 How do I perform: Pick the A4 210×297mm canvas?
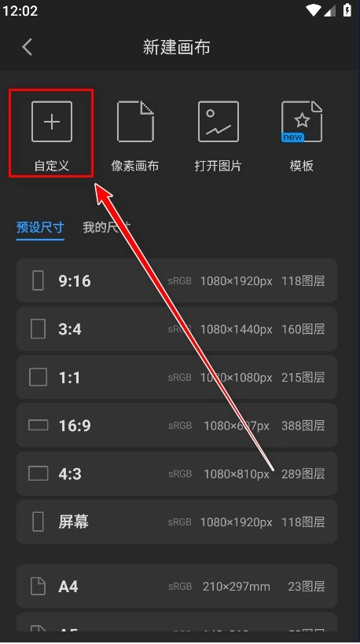pos(177,586)
